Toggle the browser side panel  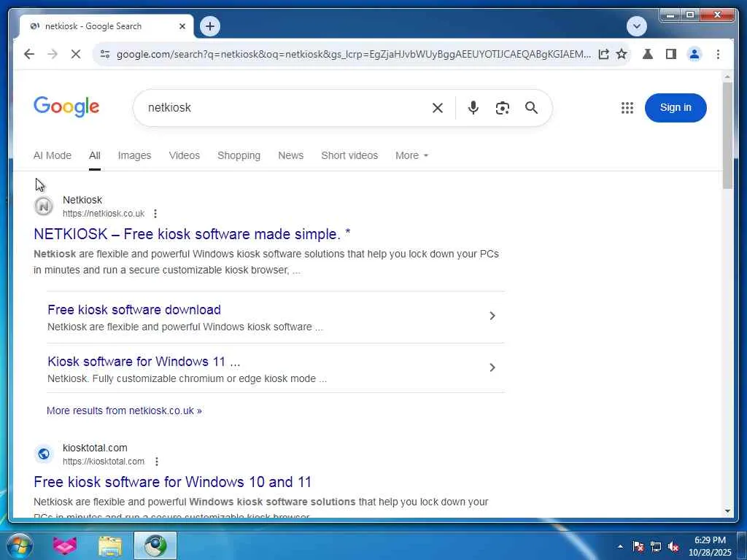(671, 54)
